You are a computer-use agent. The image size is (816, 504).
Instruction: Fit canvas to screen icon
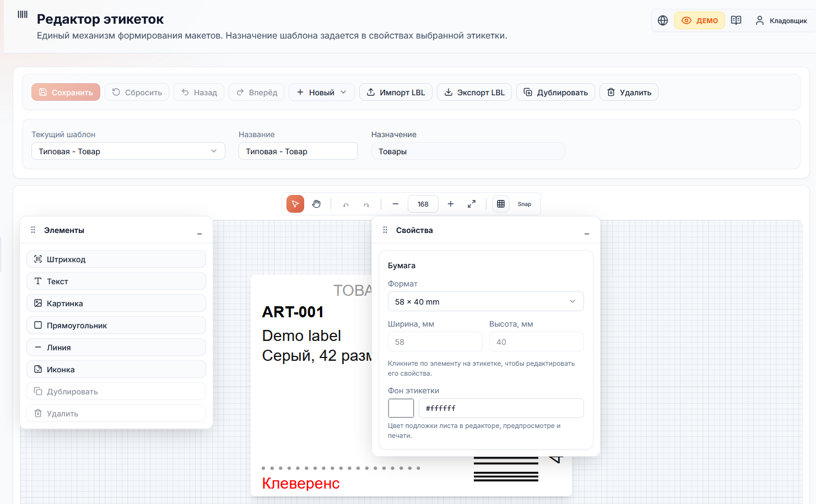point(472,204)
